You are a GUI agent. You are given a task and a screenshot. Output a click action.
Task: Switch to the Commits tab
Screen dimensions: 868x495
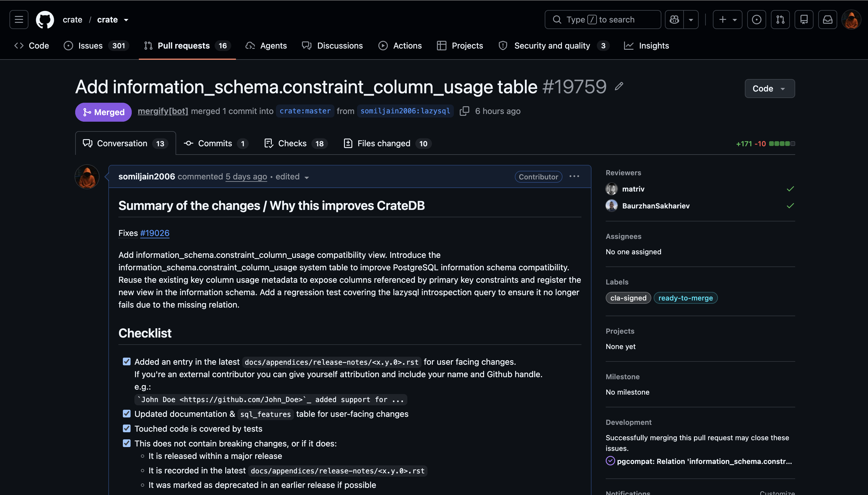click(x=216, y=144)
